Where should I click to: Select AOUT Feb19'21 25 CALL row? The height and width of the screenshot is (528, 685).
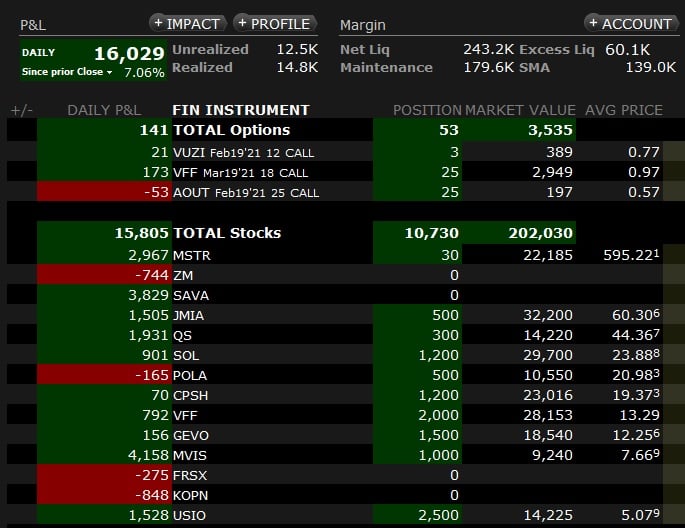[x=346, y=192]
